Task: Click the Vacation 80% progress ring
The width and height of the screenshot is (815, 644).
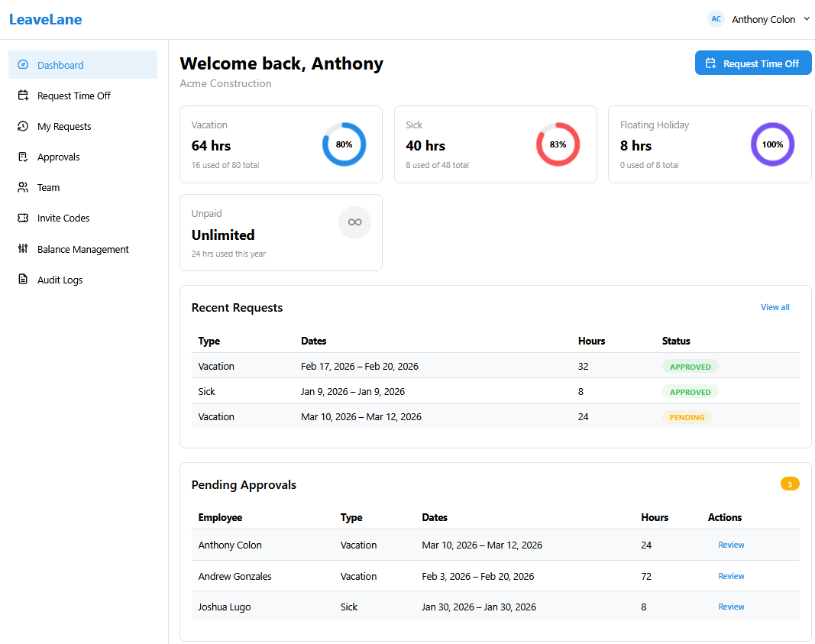Action: pyautogui.click(x=344, y=144)
